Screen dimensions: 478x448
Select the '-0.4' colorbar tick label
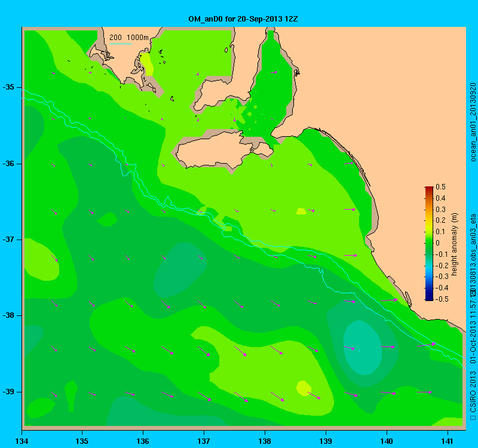point(441,288)
